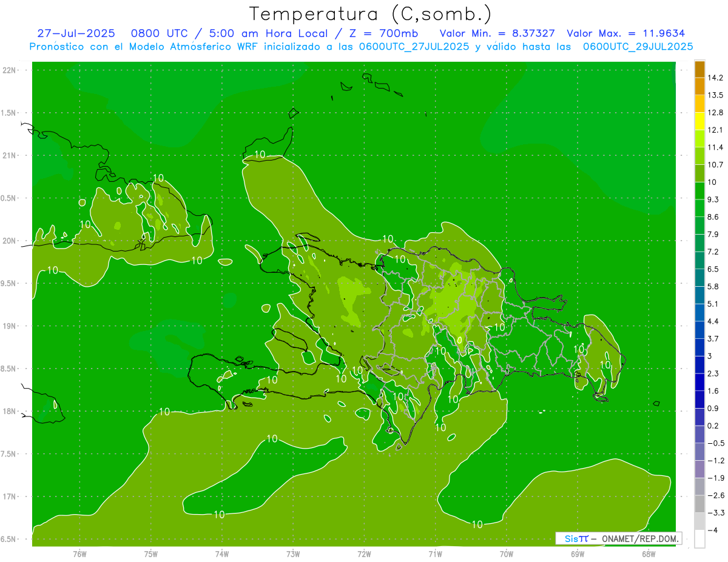728x562 pixels.
Task: Click the "70W" longitude label
Action: pos(506,554)
